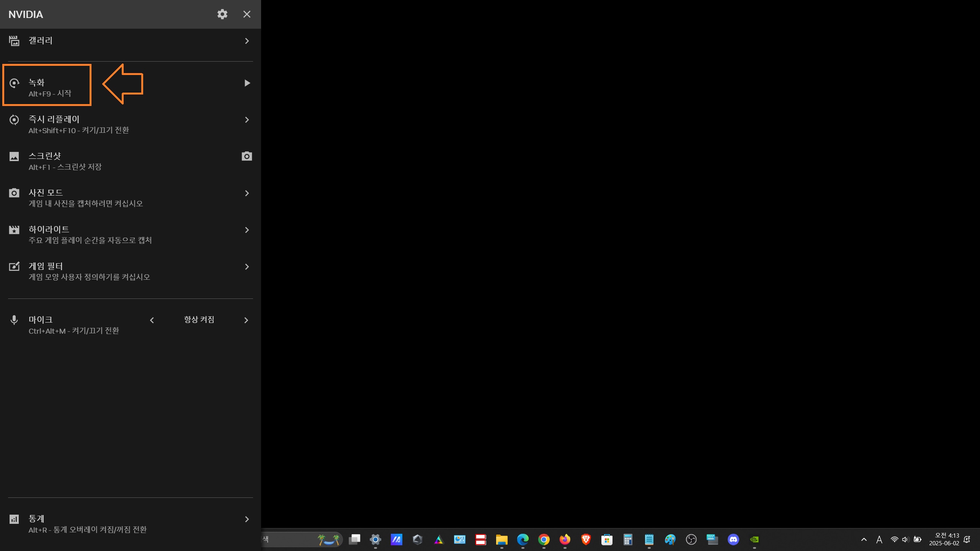This screenshot has width=980, height=551.
Task: Close the NVIDIA overlay panel
Action: 247,14
